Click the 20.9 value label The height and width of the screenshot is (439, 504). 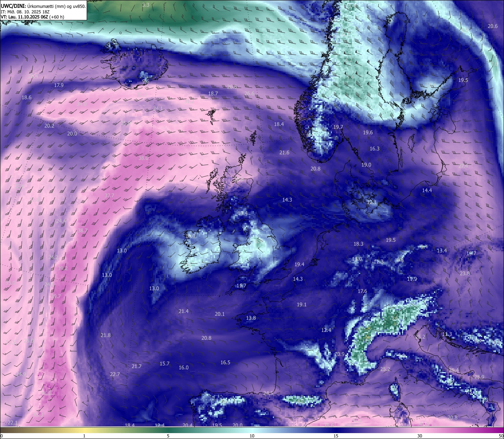point(339,354)
